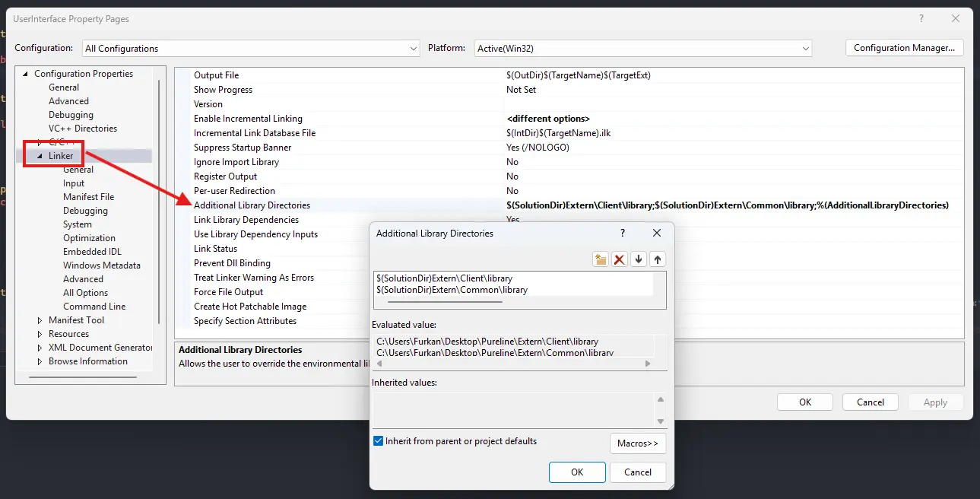Close the Additional Library Directories dialog

[657, 234]
